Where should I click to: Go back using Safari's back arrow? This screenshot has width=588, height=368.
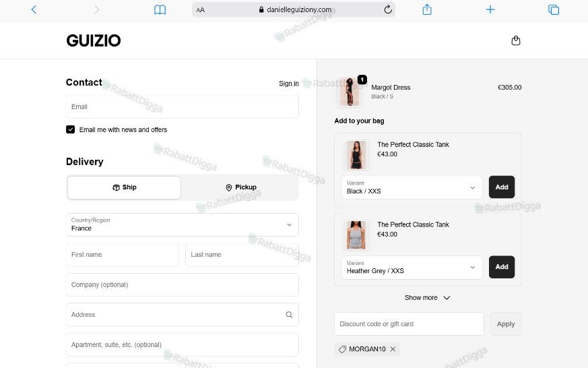pos(34,9)
